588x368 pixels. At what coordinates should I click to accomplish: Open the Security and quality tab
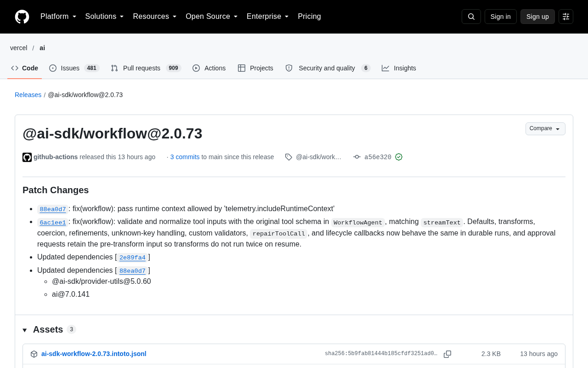coord(328,68)
